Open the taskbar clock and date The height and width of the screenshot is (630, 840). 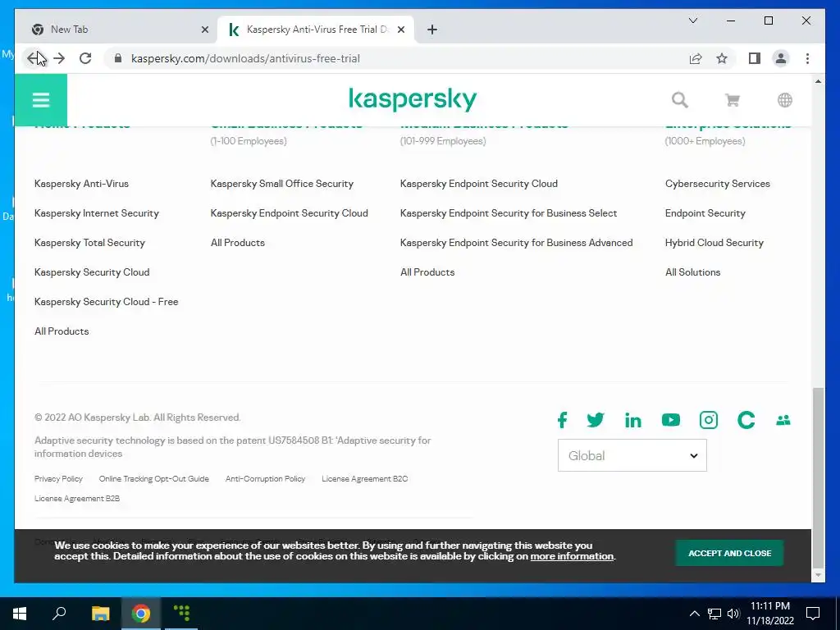tap(769, 614)
